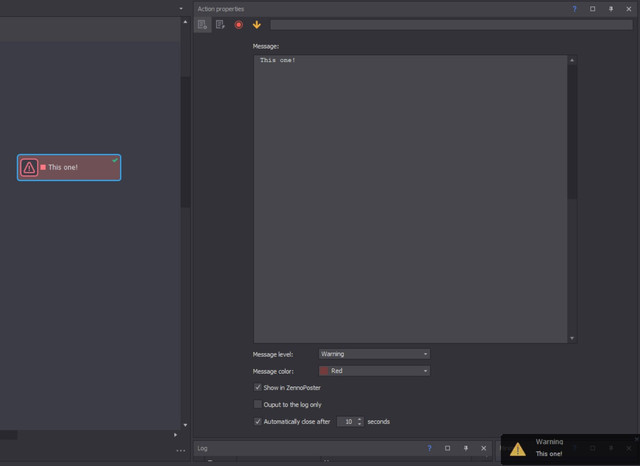
Task: Click the 'seconds' label
Action: pos(378,422)
